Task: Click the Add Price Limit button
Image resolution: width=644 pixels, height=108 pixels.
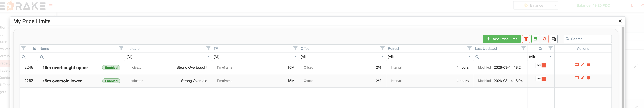Action: click(502, 39)
